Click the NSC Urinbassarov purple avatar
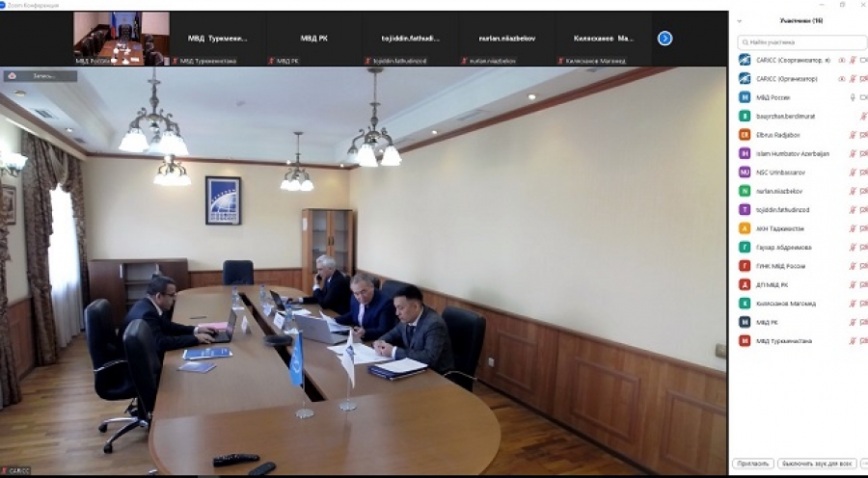The width and height of the screenshot is (868, 478). 745,173
